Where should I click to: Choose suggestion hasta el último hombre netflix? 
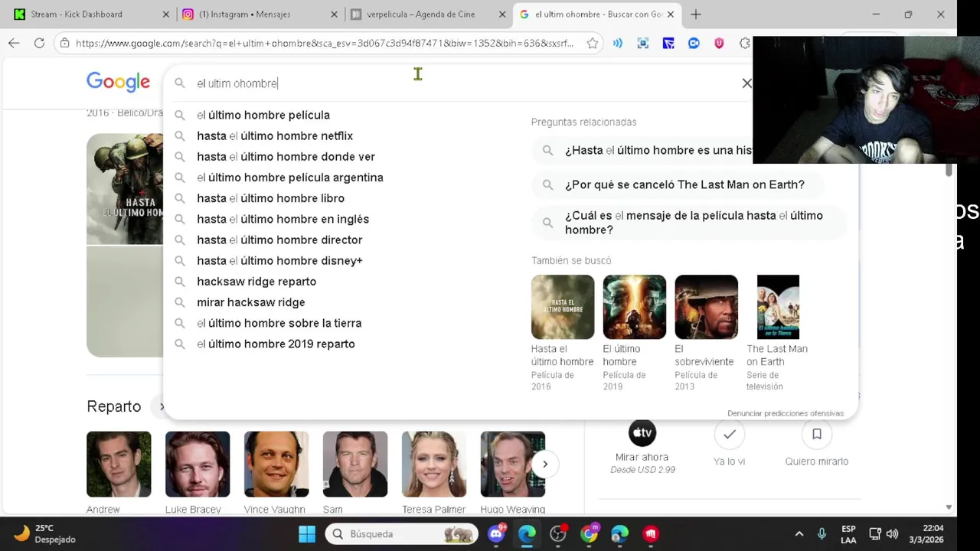(274, 136)
